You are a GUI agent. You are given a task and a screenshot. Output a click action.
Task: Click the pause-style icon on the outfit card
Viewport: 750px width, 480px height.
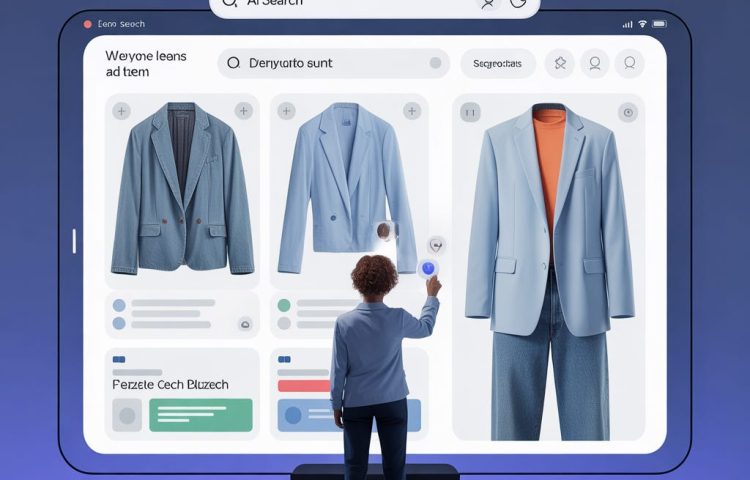[470, 112]
